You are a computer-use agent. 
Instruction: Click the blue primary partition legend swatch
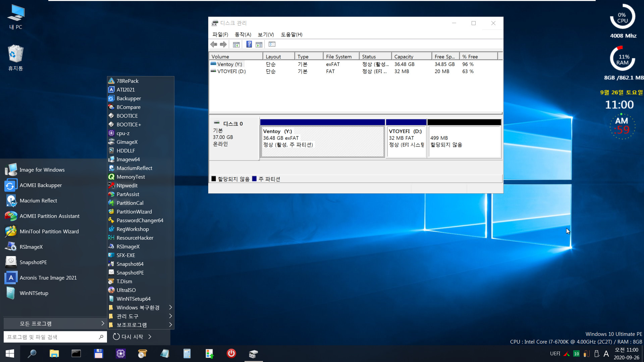point(254,179)
